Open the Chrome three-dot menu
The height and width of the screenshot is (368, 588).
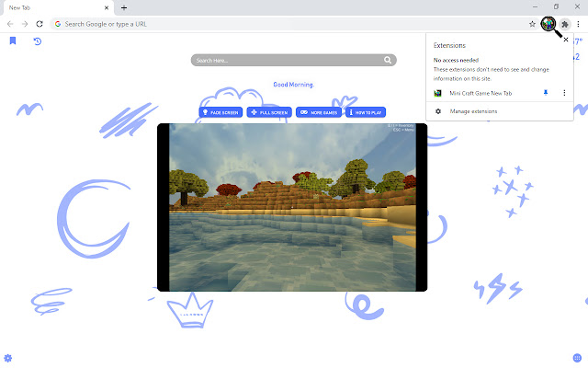(x=578, y=24)
